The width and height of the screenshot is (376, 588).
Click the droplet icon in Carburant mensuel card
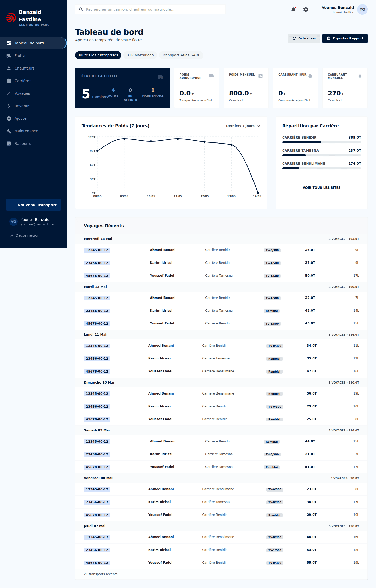pos(360,76)
